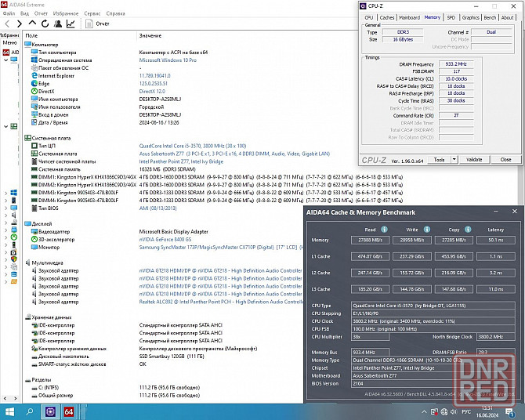The width and height of the screenshot is (525, 420).
Task: Switch to Caches tab in CPU-Z
Action: (387, 17)
